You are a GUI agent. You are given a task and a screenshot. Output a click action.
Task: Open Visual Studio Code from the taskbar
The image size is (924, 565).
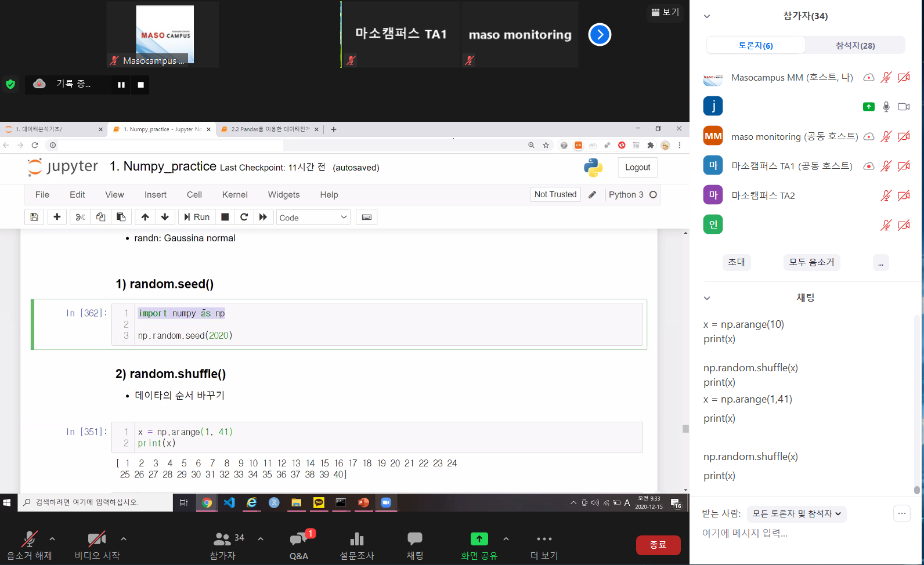(x=229, y=502)
